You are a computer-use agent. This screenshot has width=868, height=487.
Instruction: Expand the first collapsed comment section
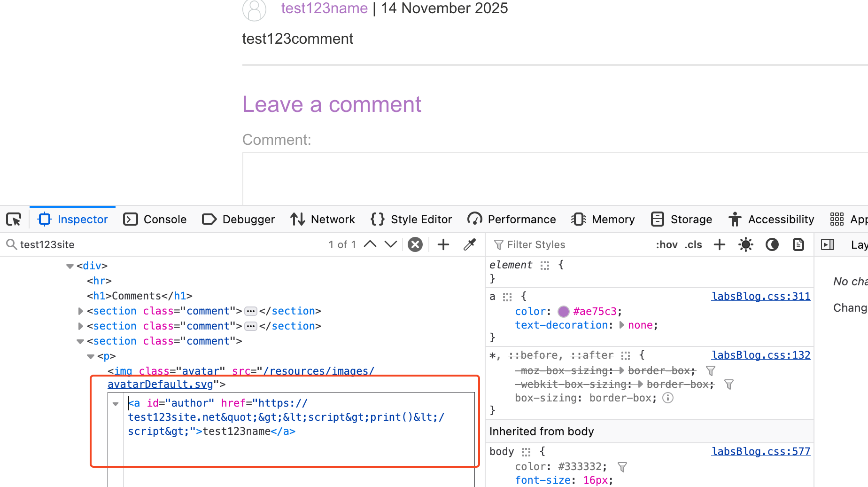click(80, 311)
